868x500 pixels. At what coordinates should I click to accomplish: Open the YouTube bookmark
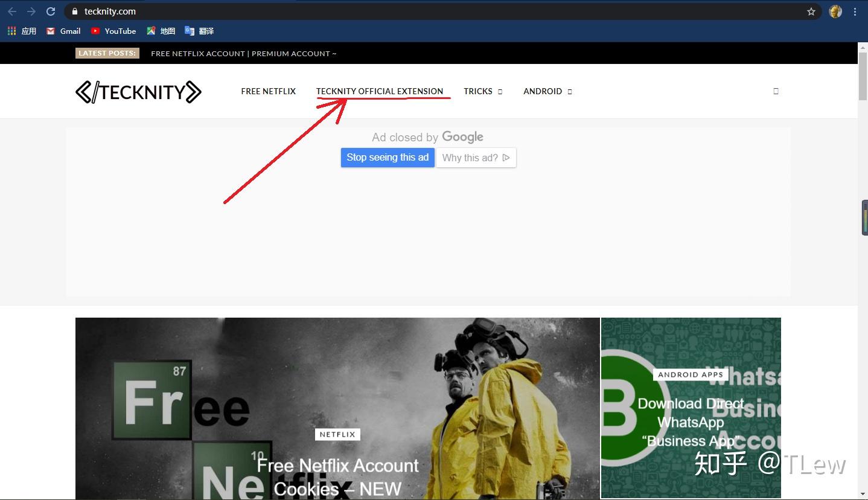[113, 31]
